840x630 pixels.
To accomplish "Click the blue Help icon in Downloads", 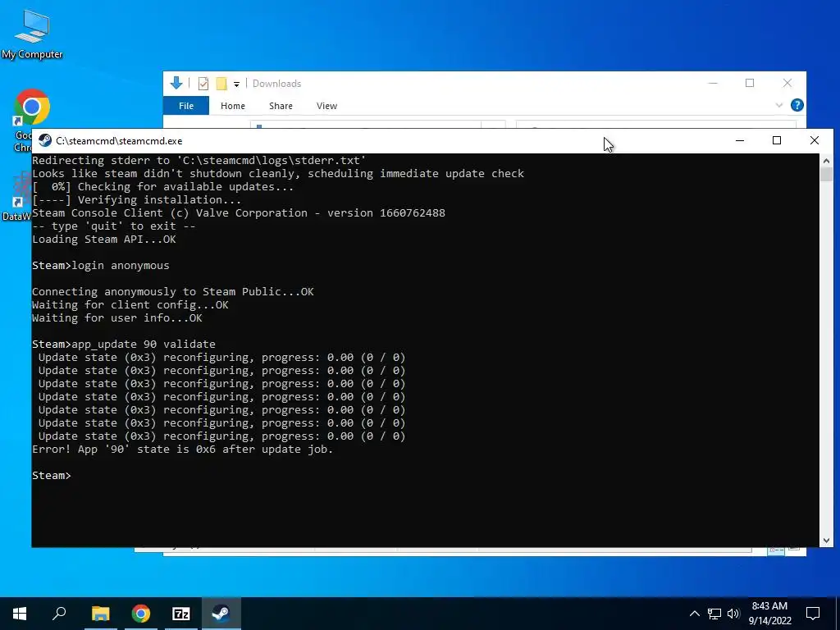I will [x=797, y=105].
